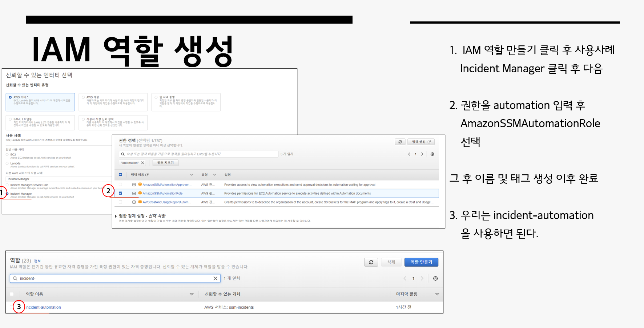Image resolution: width=644 pixels, height=328 pixels.
Task: Clear the incident- search text with X
Action: (x=215, y=278)
